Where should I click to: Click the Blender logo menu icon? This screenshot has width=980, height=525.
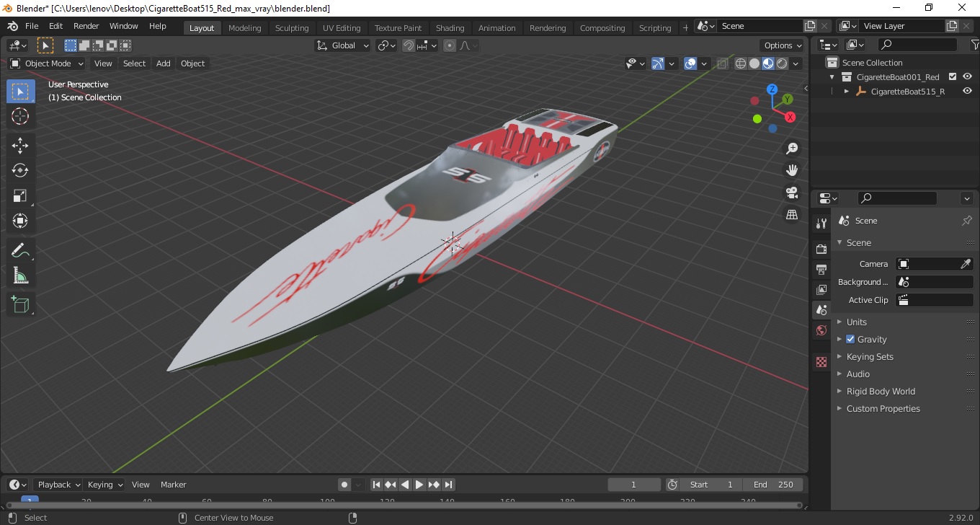pos(12,26)
